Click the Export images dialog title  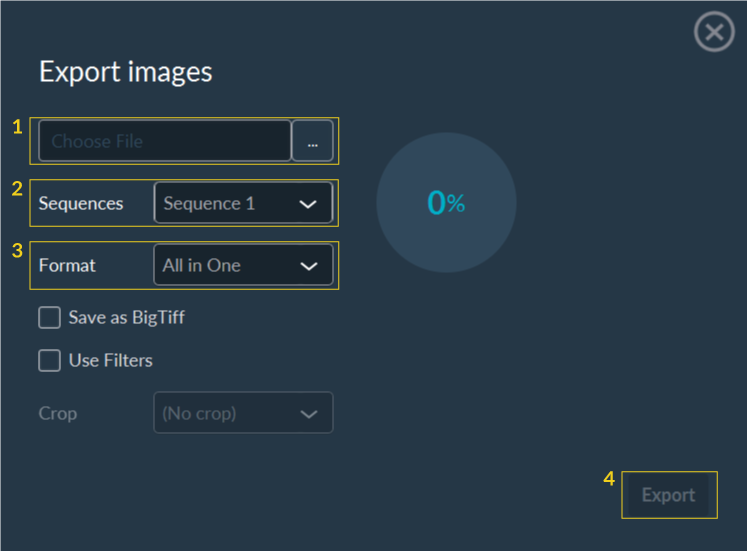coord(125,72)
